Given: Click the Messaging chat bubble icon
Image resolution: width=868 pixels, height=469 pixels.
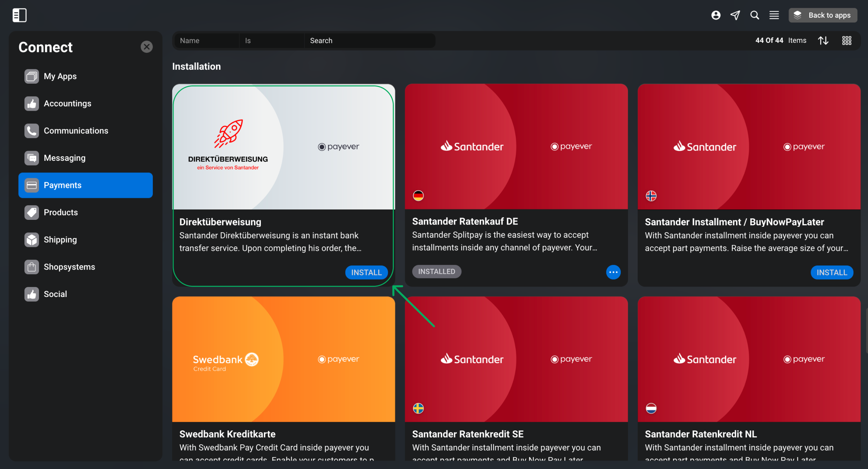Looking at the screenshot, I should (32, 158).
